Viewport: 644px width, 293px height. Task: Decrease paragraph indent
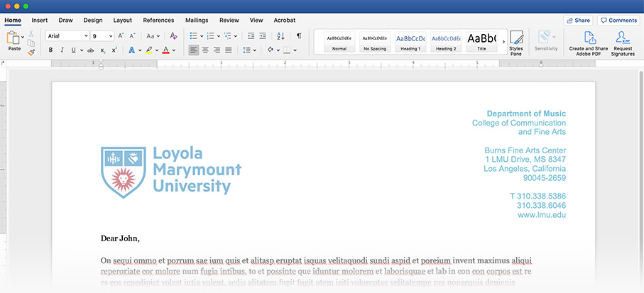click(x=251, y=36)
